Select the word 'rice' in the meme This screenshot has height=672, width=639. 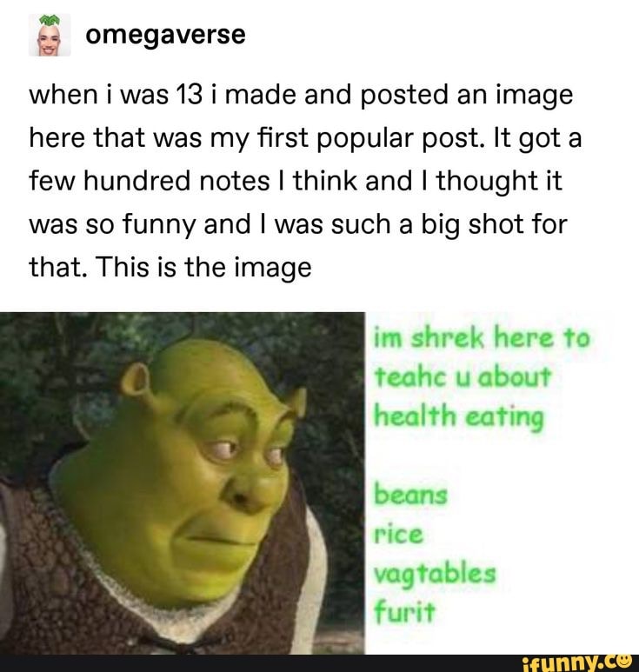click(398, 535)
